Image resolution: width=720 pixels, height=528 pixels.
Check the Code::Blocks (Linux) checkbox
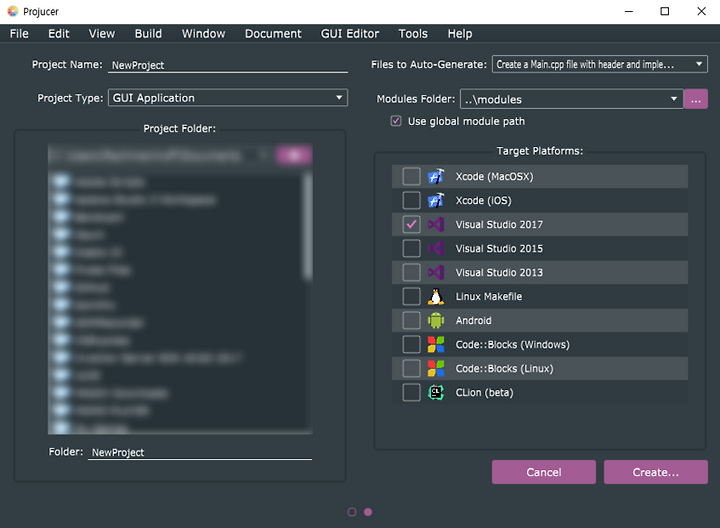coord(411,368)
